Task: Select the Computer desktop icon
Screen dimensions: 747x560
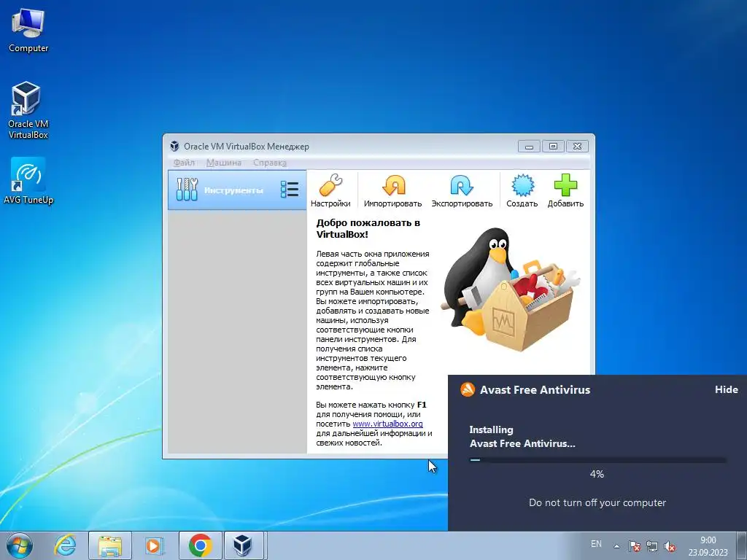Action: [28, 31]
